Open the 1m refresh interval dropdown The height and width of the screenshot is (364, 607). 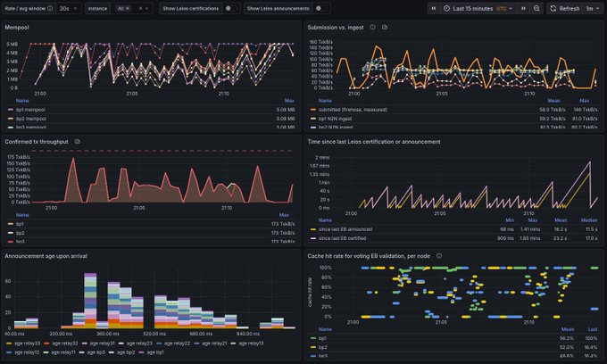(592, 8)
